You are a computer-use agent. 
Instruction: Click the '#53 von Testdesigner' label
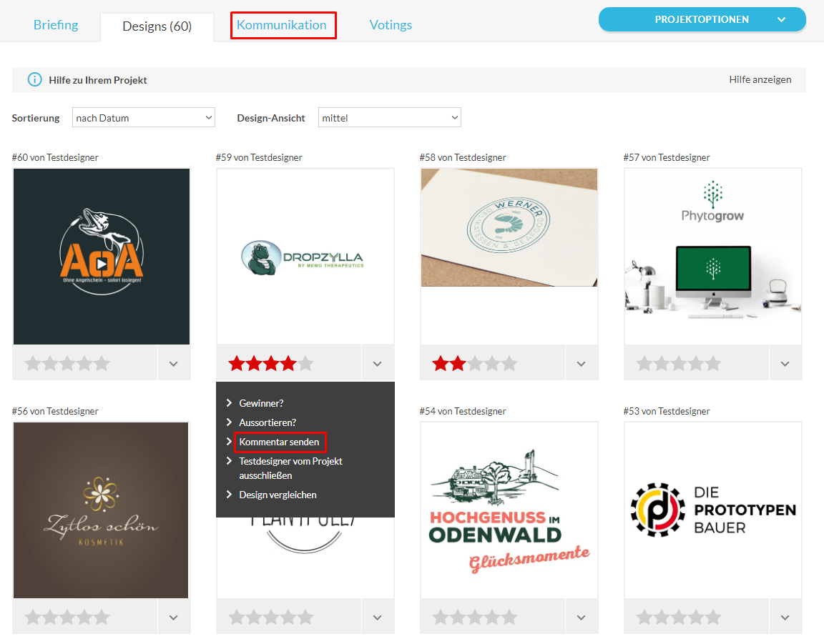[667, 411]
